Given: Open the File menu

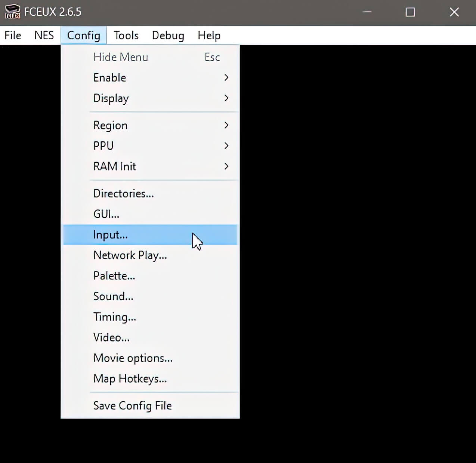Looking at the screenshot, I should tap(13, 36).
